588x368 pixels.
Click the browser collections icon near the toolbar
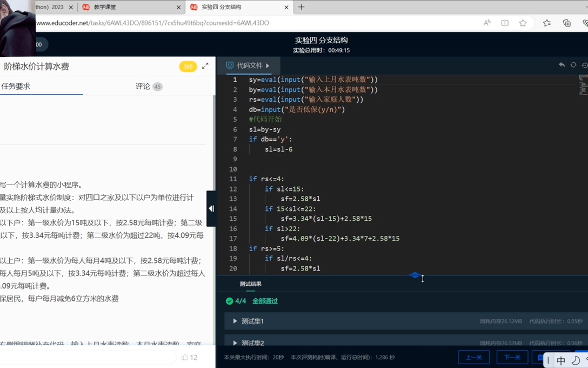click(x=566, y=23)
